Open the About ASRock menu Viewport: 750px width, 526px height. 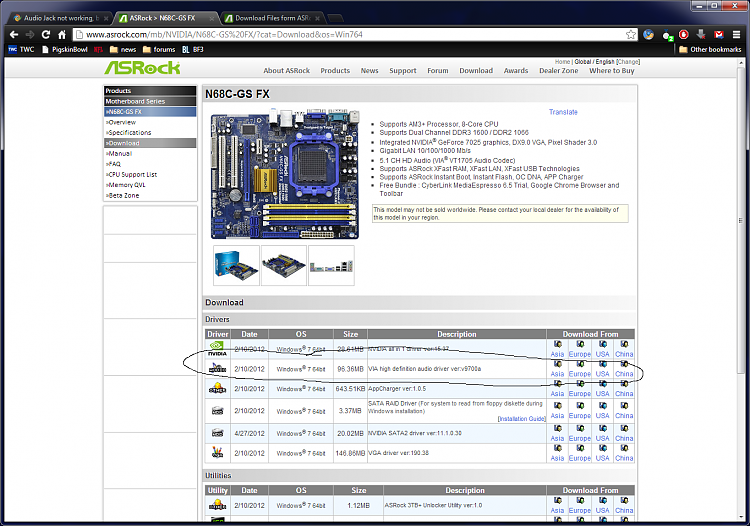(287, 70)
